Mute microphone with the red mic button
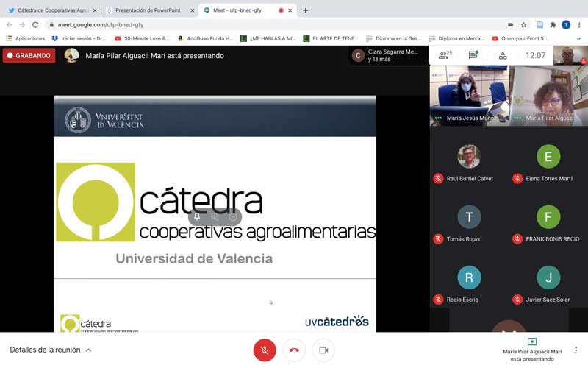 click(265, 350)
